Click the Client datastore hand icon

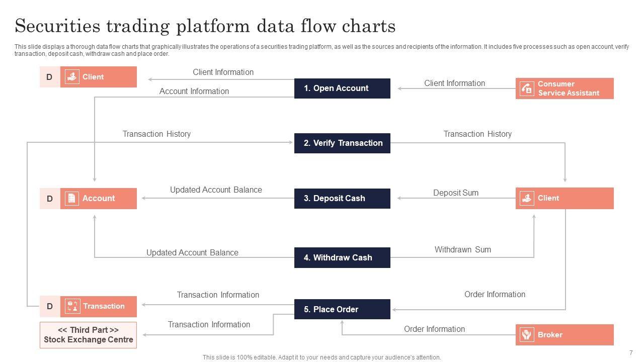(x=72, y=77)
